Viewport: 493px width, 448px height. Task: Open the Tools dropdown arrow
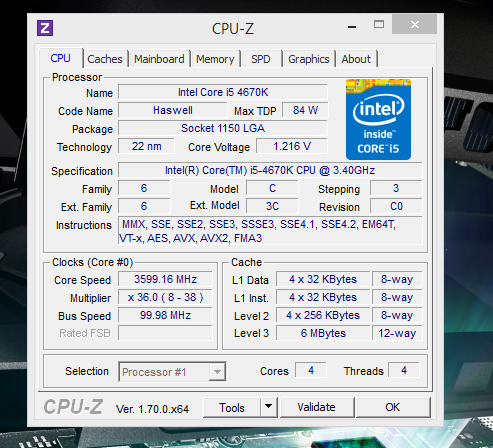click(269, 407)
